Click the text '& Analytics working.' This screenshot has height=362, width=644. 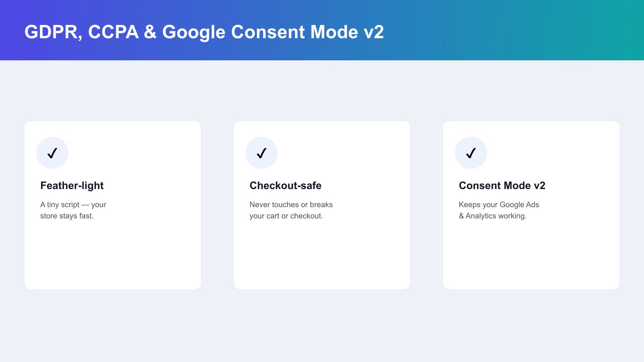click(x=493, y=216)
